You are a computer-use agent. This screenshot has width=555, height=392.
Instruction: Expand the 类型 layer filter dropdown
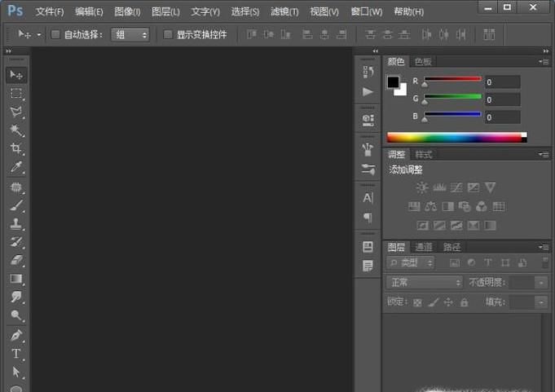point(411,262)
